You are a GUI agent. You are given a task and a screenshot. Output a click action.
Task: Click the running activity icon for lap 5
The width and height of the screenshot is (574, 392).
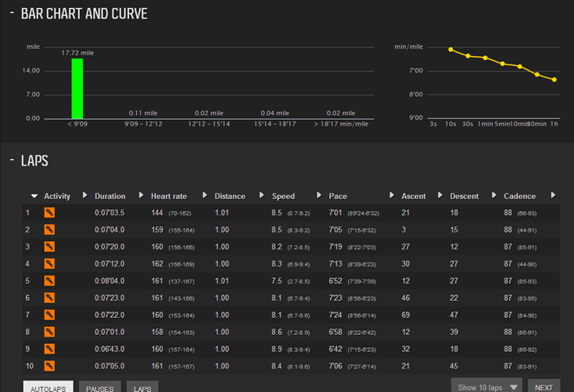click(x=50, y=280)
